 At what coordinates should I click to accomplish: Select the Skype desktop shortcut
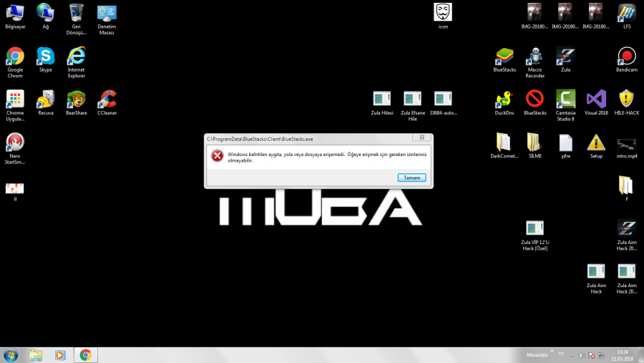pyautogui.click(x=46, y=59)
